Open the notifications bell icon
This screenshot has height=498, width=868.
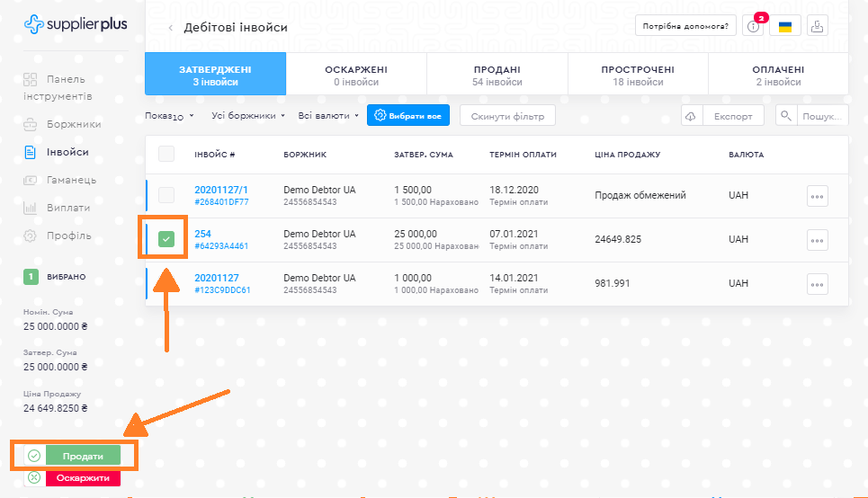(754, 27)
